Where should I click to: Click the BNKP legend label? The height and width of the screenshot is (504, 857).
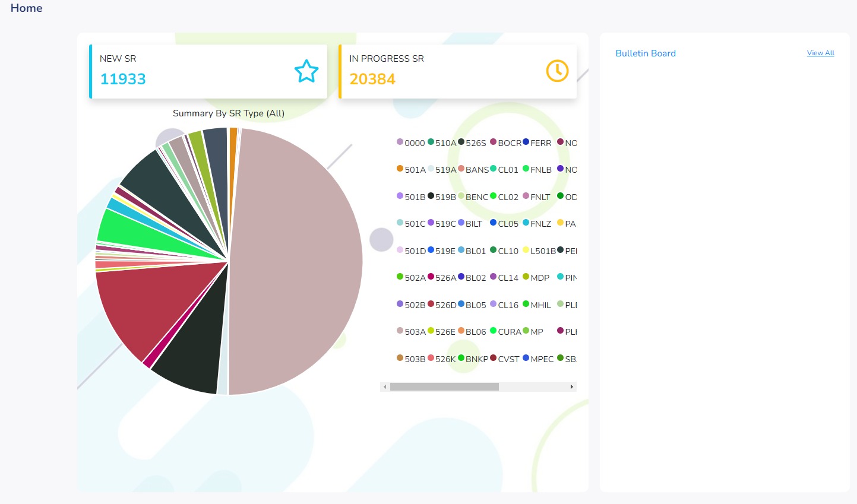[477, 359]
